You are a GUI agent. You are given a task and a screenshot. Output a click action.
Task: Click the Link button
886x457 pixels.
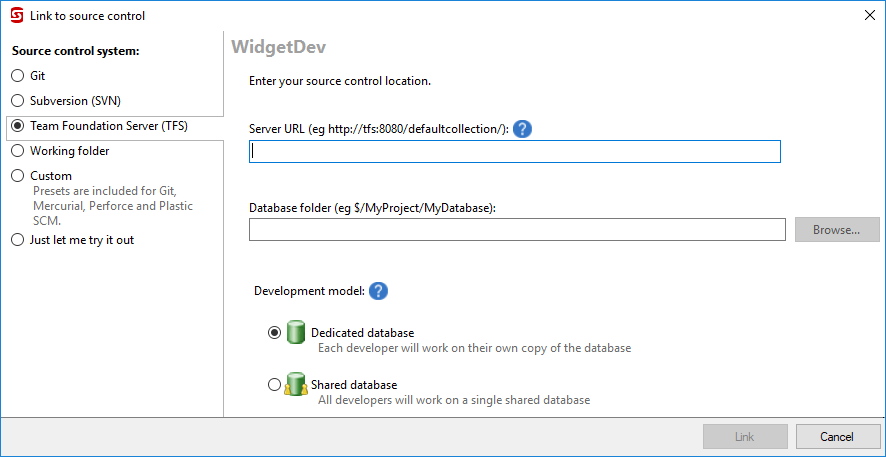[x=745, y=437]
